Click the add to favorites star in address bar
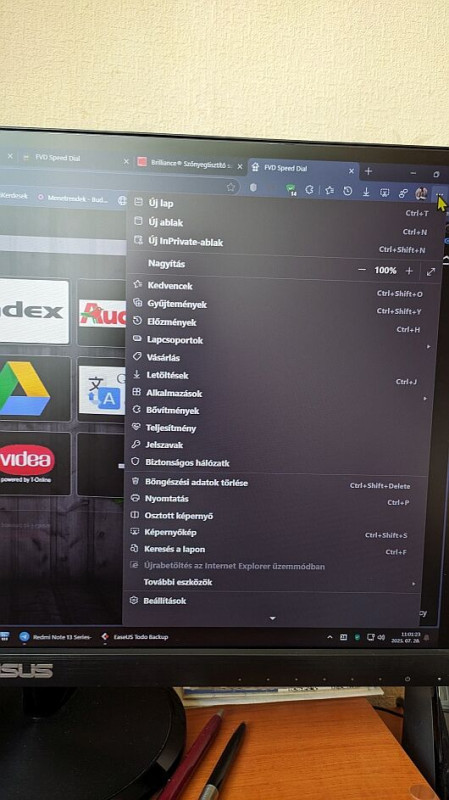The width and height of the screenshot is (449, 800). pos(231,187)
